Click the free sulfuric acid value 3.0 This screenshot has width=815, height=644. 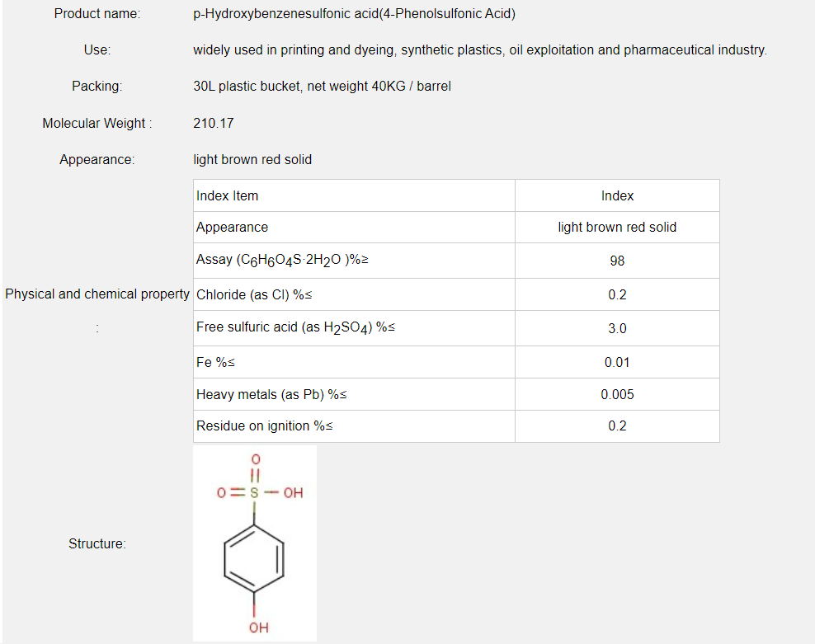[x=617, y=328]
